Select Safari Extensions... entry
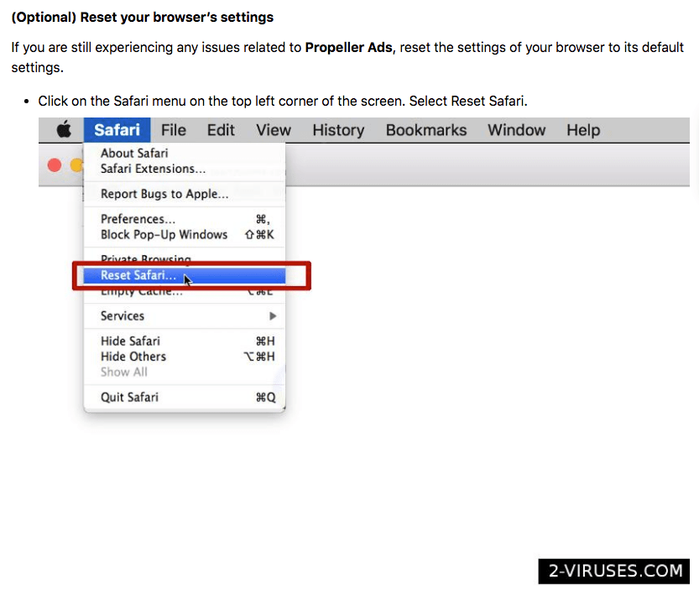 (x=184, y=169)
